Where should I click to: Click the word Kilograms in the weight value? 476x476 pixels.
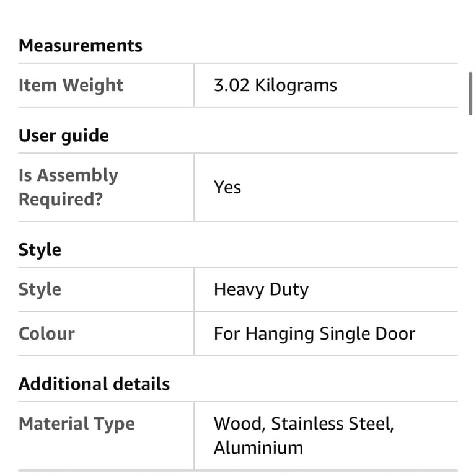click(296, 85)
